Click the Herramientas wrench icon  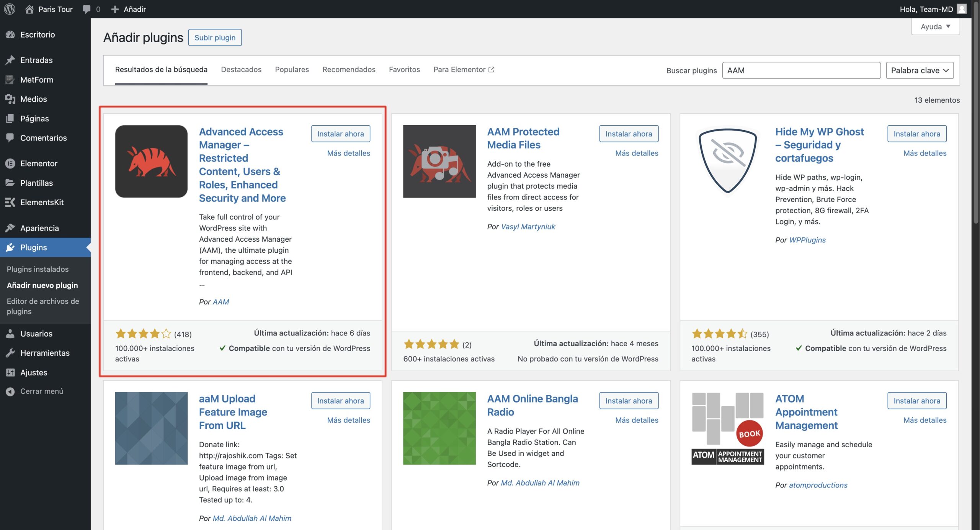coord(10,353)
